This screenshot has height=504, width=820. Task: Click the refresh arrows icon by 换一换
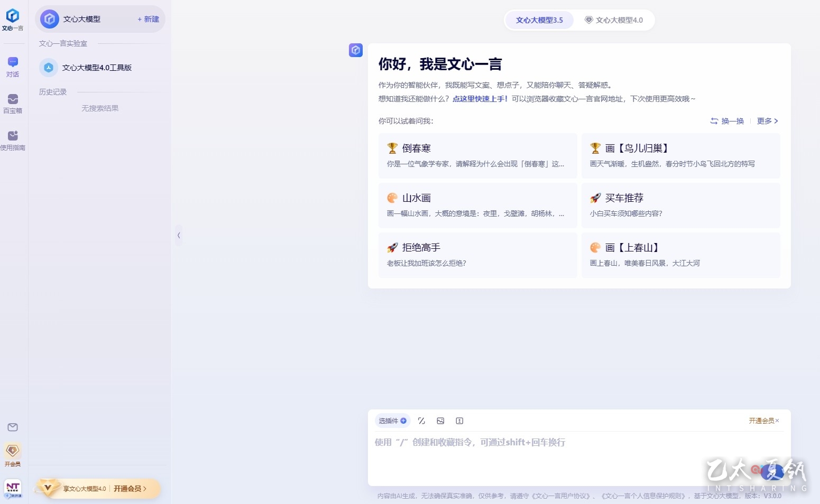(x=714, y=121)
